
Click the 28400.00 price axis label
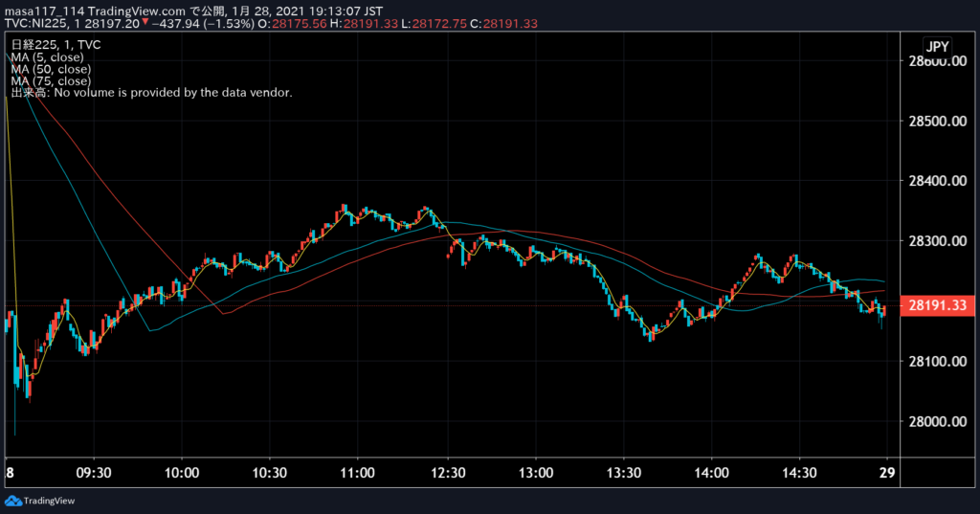pos(938,181)
